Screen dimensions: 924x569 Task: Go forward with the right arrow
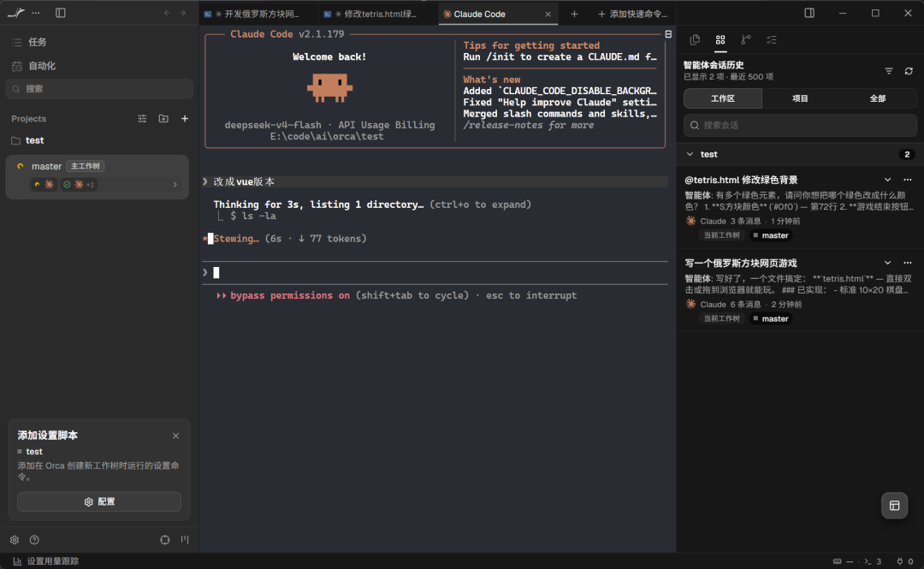(183, 13)
